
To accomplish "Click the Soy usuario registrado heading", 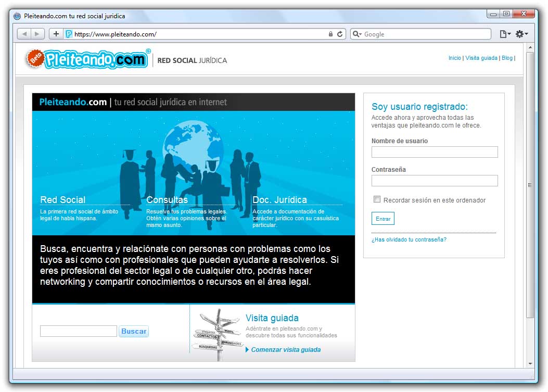I will 419,107.
